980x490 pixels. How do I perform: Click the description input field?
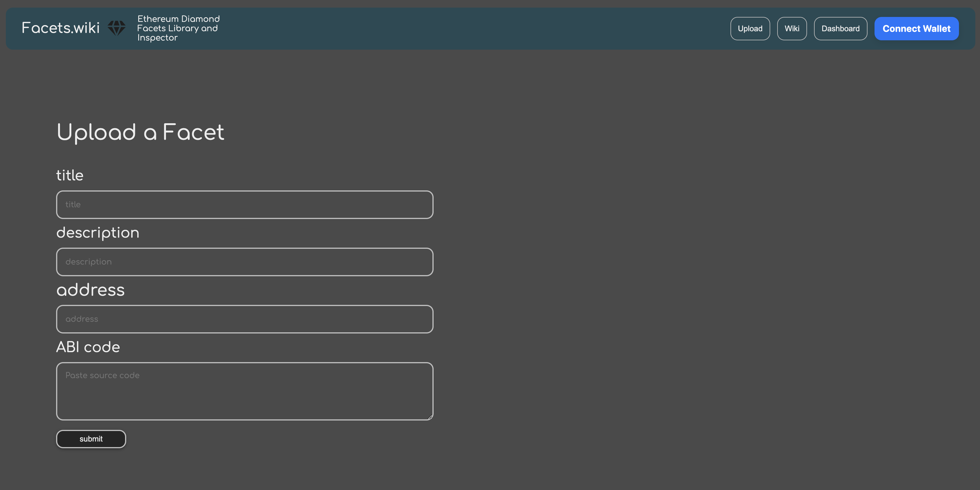[245, 261]
